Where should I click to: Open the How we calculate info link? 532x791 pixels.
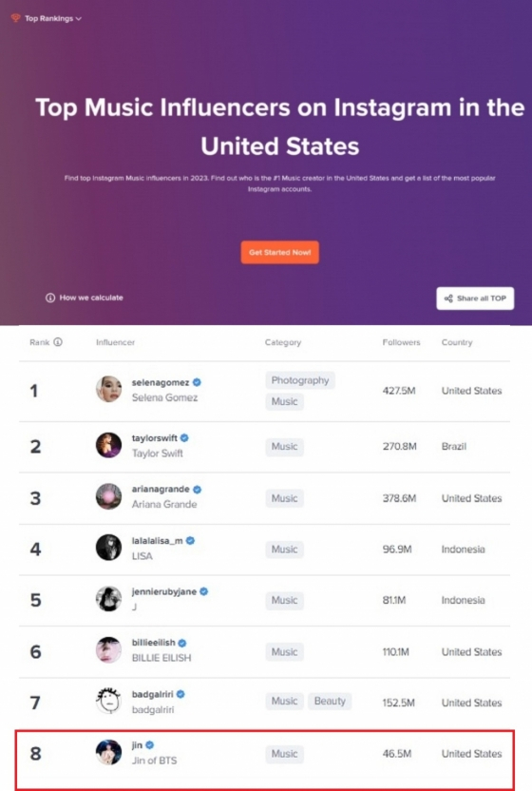(x=85, y=298)
